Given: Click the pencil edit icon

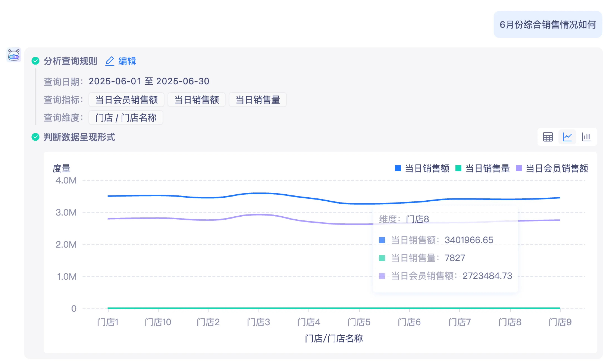Looking at the screenshot, I should (110, 61).
